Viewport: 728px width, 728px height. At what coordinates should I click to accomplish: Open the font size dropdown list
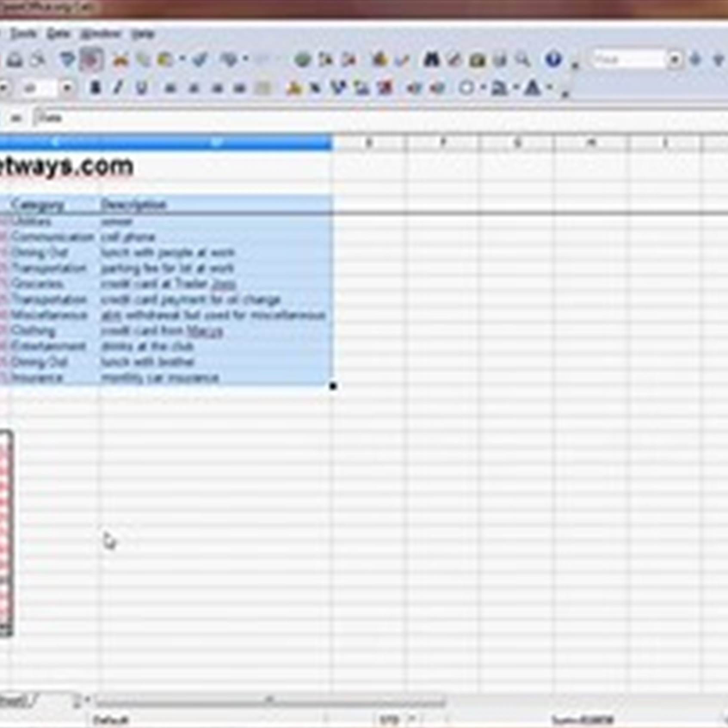(67, 88)
